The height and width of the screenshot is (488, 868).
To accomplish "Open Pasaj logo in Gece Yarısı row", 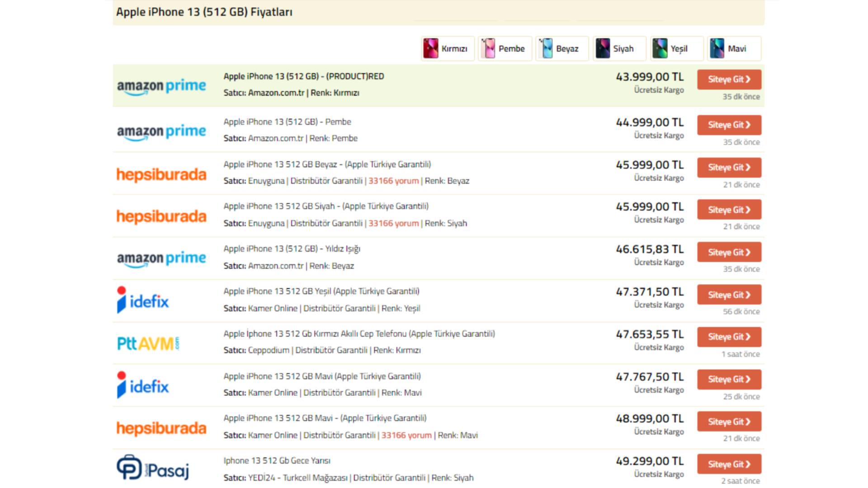I will coord(153,468).
